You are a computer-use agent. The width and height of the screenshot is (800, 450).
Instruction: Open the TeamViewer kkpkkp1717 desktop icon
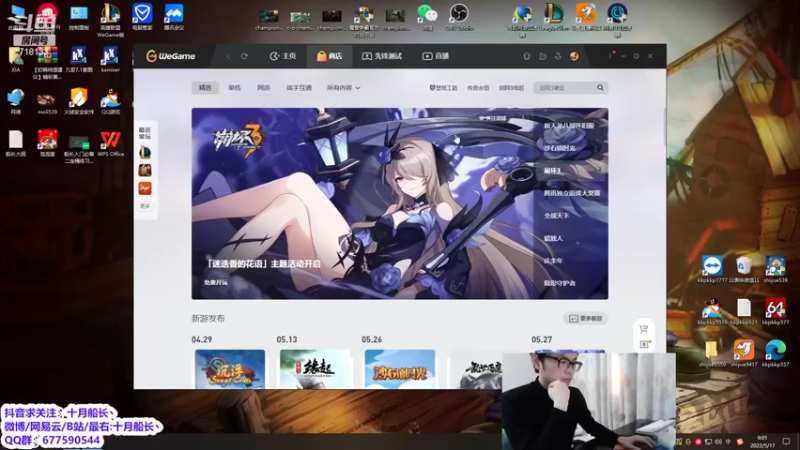[712, 270]
